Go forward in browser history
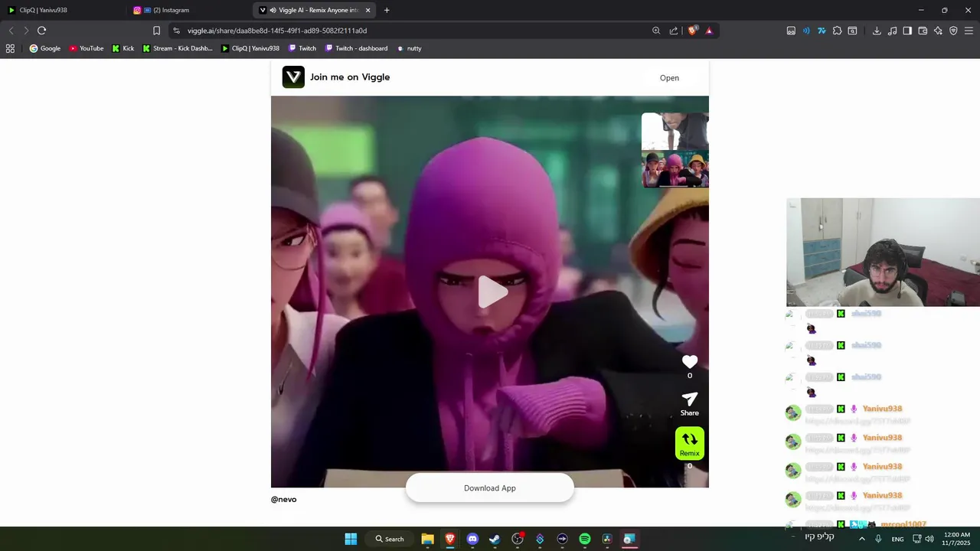980x551 pixels. click(26, 31)
